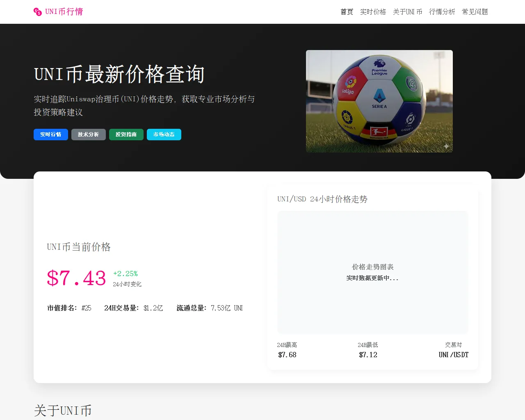
Task: Click the 24H最低 value $7.12
Action: tap(368, 355)
